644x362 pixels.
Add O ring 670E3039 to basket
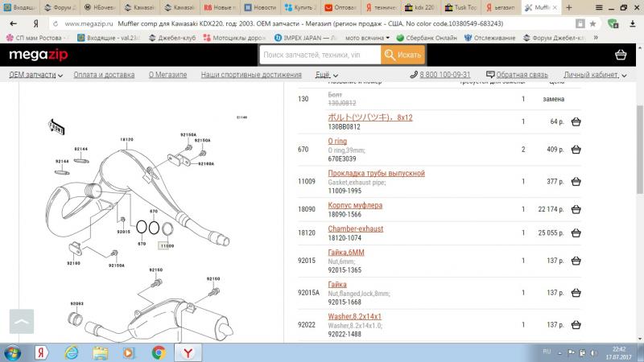576,150
